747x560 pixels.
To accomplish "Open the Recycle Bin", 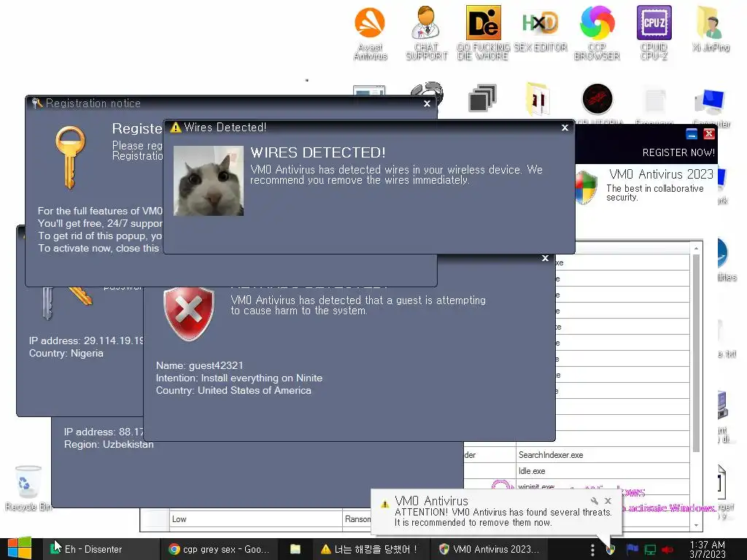I will [x=28, y=488].
